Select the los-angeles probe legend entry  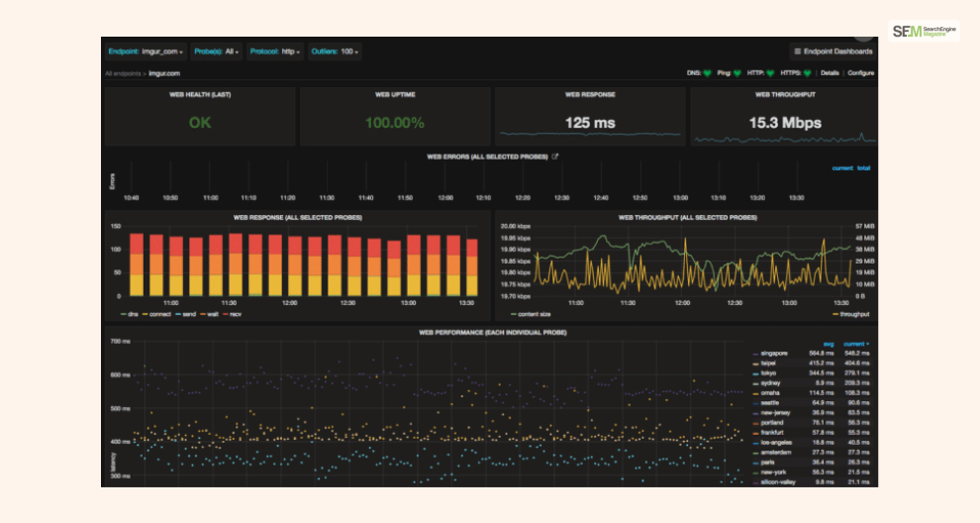(x=776, y=443)
